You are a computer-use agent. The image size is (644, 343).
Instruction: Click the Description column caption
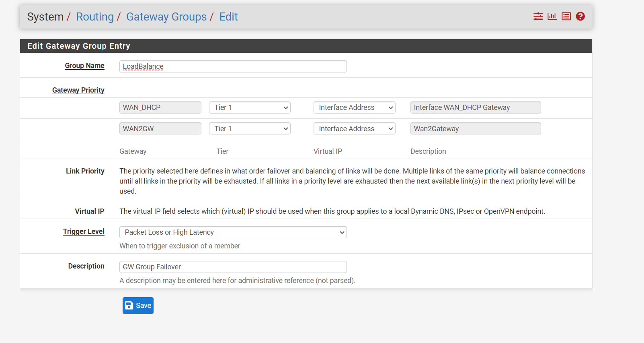(x=428, y=151)
